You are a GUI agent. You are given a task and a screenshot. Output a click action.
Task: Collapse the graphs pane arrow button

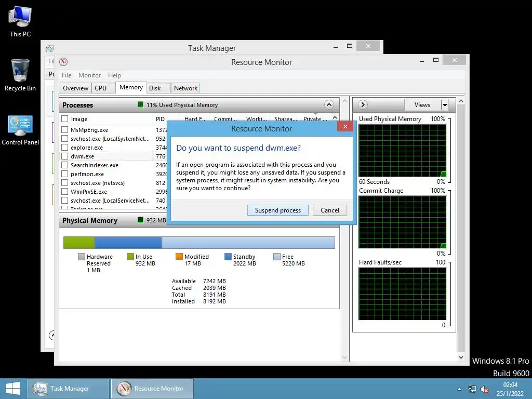pos(363,104)
